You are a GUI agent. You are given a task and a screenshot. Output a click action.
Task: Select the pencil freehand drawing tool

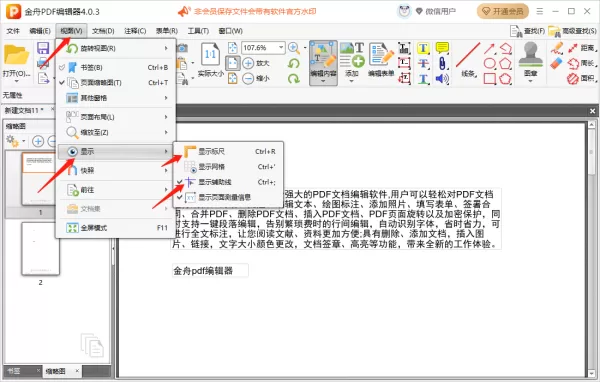[x=556, y=48]
